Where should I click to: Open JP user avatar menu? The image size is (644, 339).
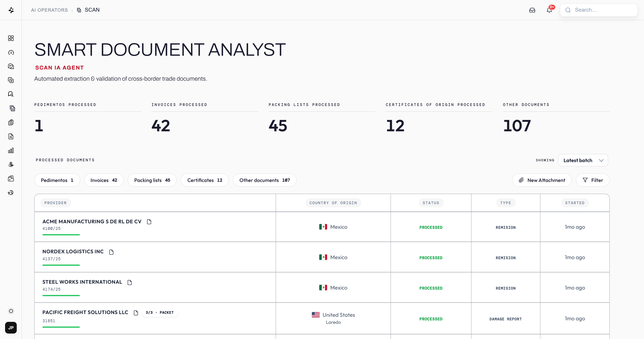tap(11, 328)
